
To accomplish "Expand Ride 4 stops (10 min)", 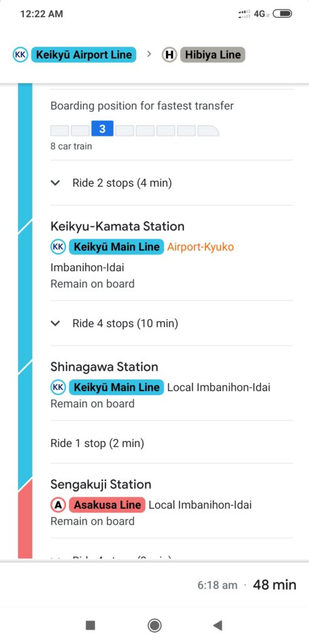I will pos(171,324).
